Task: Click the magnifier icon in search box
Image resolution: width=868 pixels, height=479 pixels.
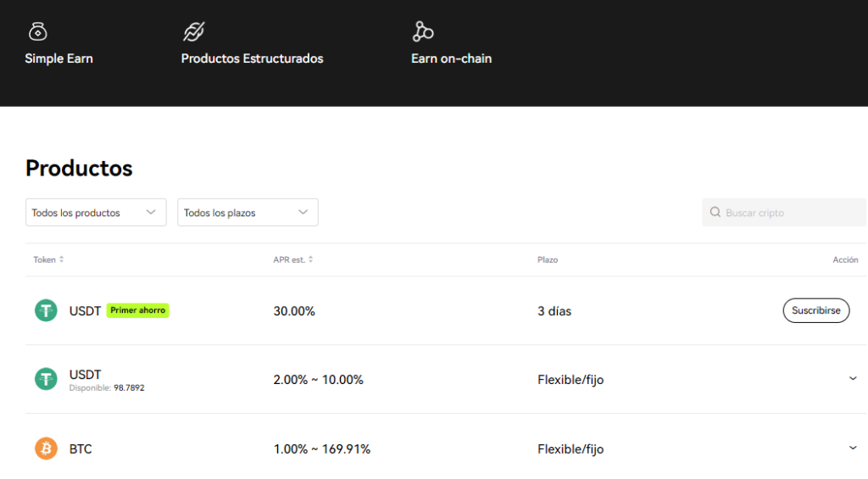Action: click(715, 212)
